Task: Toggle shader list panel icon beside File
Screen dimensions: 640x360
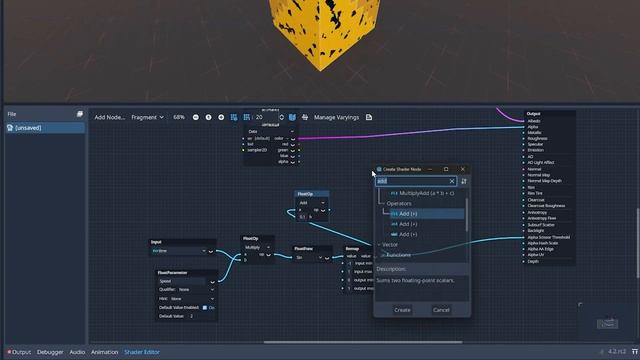Action: click(x=80, y=114)
